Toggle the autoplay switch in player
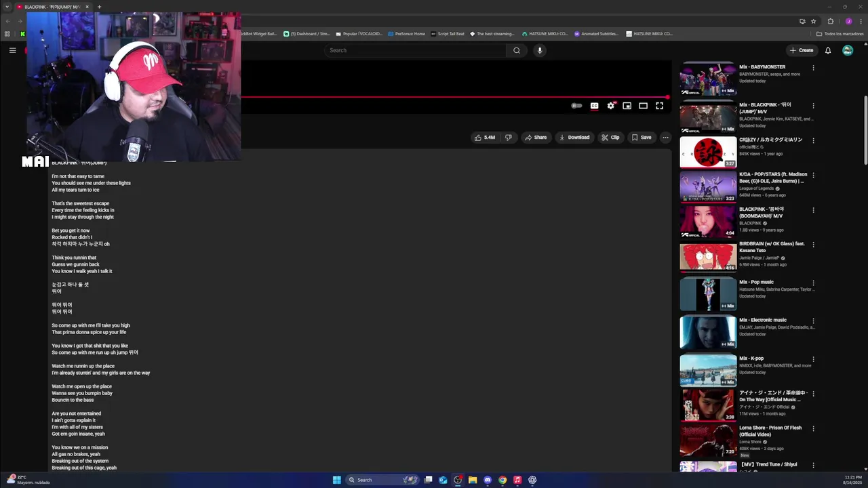Screen dimensions: 868x488 pos(576,106)
